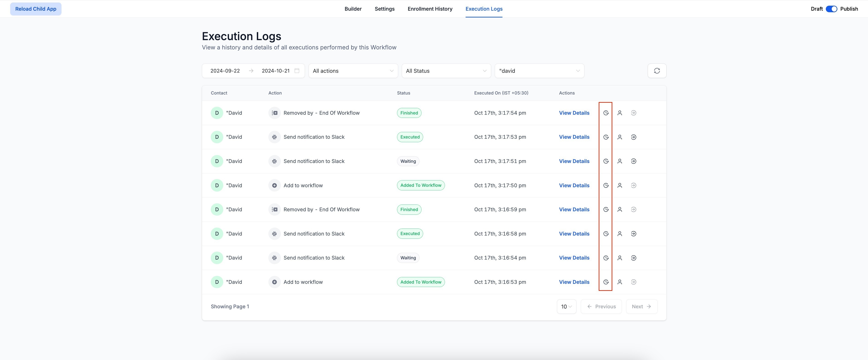Open the All Status filter dropdown

(446, 71)
